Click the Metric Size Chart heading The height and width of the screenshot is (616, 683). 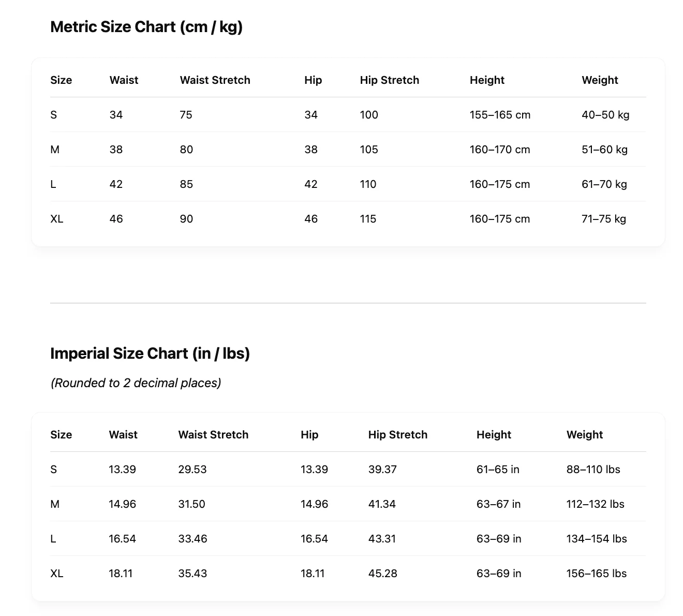pos(146,27)
